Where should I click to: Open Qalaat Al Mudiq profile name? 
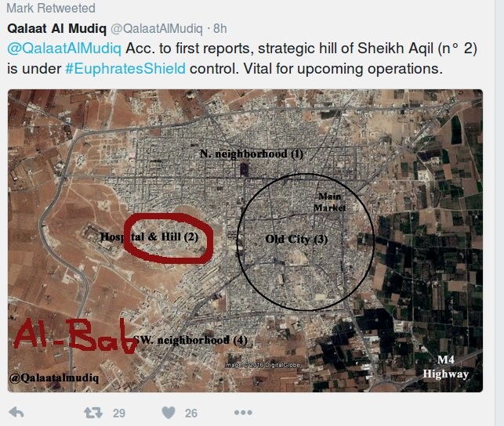pos(56,28)
